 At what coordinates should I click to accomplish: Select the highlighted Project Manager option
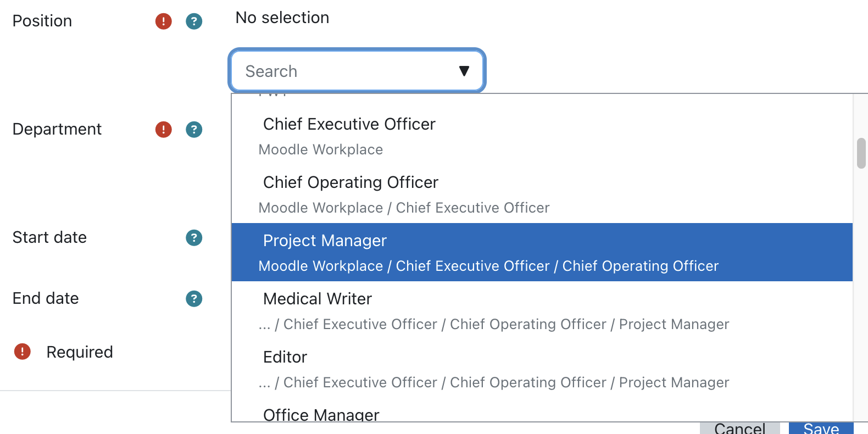542,252
